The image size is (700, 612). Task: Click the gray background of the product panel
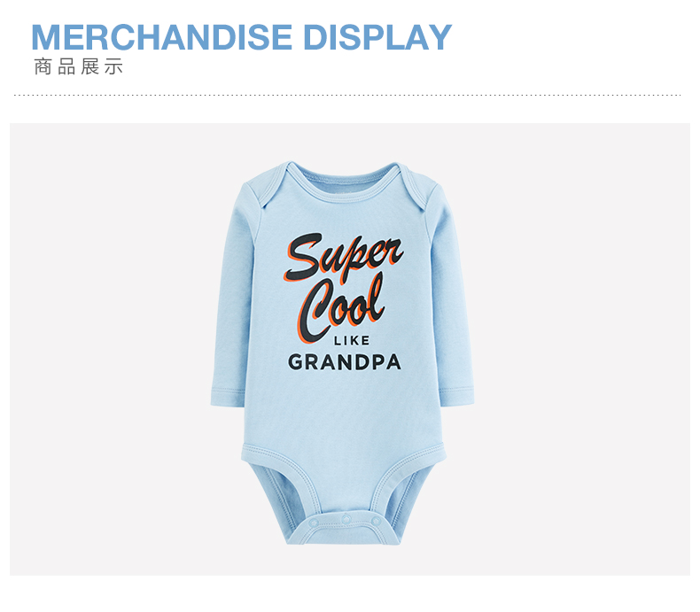click(x=112, y=348)
